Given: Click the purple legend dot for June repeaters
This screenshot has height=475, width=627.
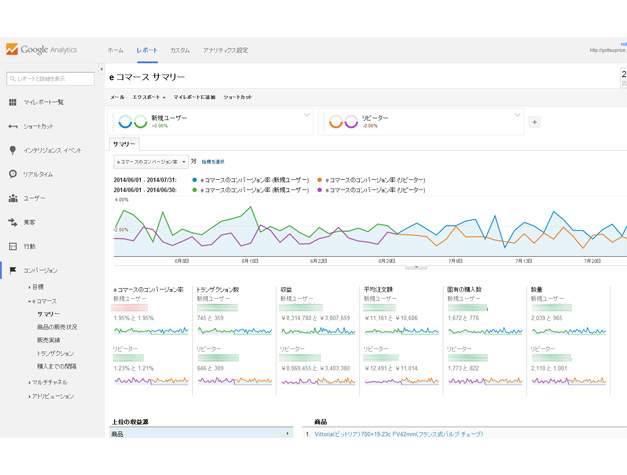Looking at the screenshot, I should coord(319,190).
